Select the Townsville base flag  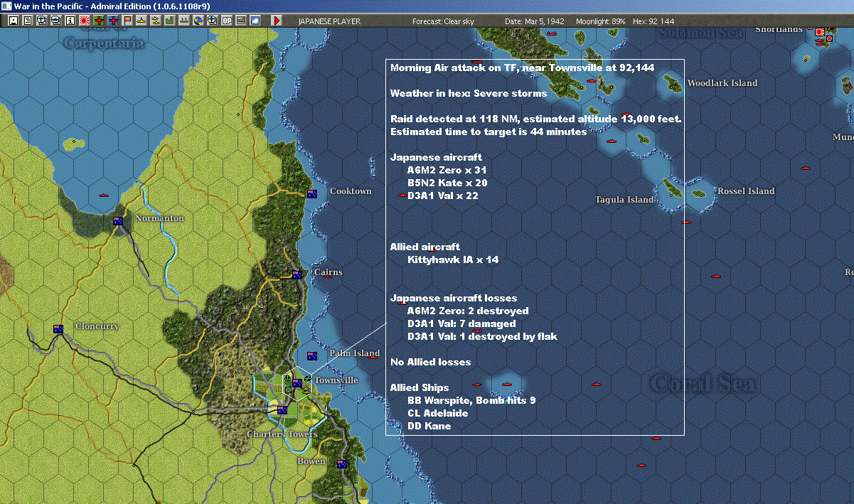tap(297, 383)
